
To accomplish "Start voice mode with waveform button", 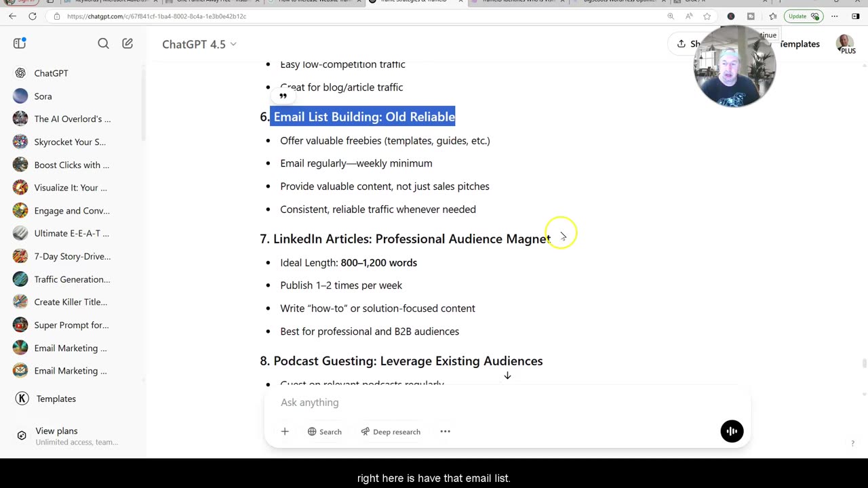I will [x=732, y=431].
